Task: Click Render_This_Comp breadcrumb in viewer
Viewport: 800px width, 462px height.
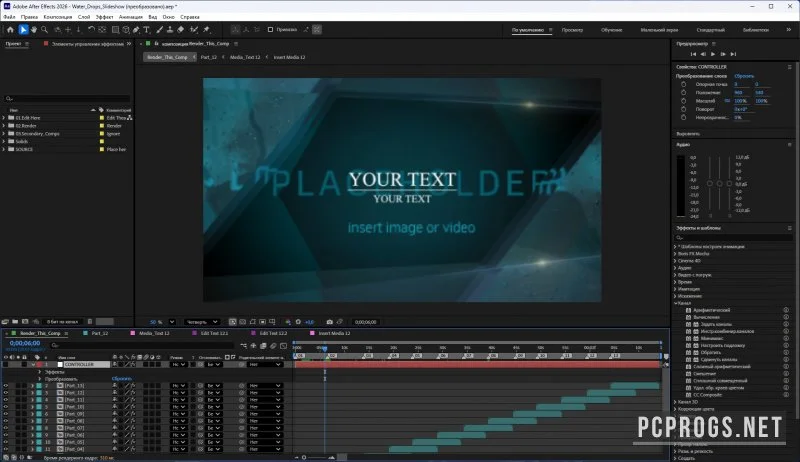Action: pyautogui.click(x=167, y=57)
